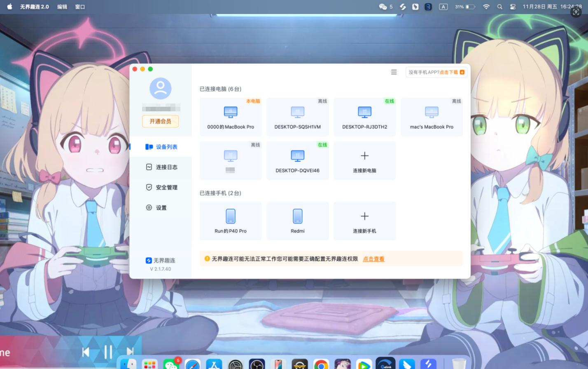This screenshot has width=588, height=369.
Task: Select the Redmi phone icon
Action: coord(297,216)
